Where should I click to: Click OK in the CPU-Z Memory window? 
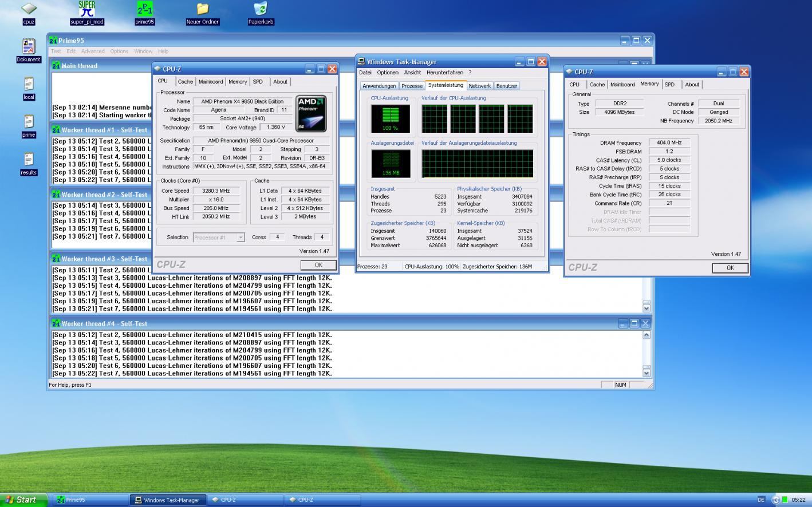pyautogui.click(x=730, y=268)
